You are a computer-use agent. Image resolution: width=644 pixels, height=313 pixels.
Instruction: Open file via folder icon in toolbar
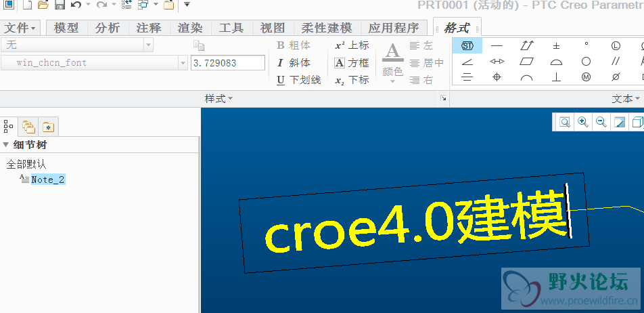[x=43, y=5]
